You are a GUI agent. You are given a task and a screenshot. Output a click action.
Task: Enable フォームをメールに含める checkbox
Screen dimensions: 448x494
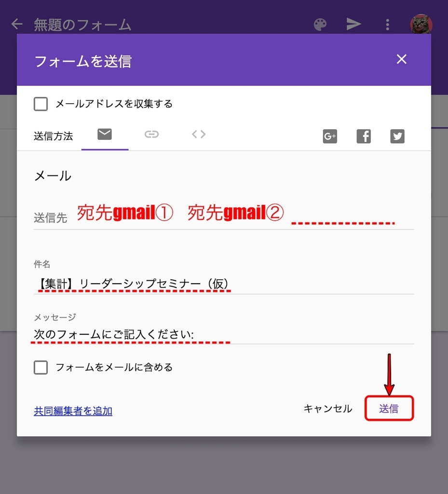pyautogui.click(x=41, y=367)
